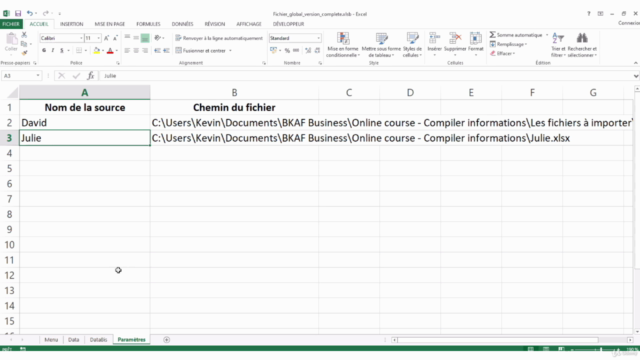
Task: Click Somme automatique
Action: pos(516,35)
